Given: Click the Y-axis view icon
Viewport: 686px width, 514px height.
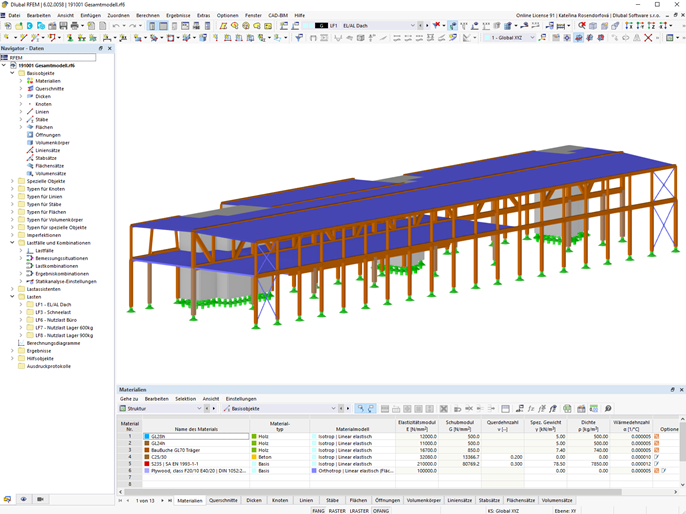Looking at the screenshot, I should coord(640,26).
